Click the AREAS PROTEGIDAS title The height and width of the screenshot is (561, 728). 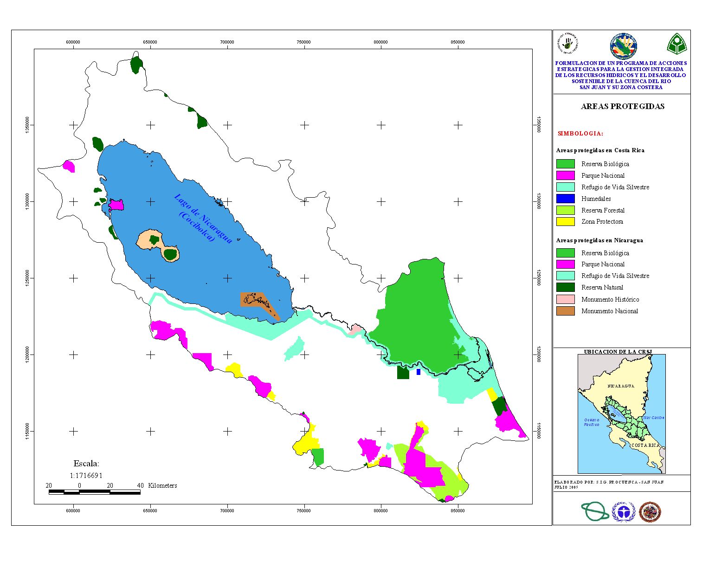(622, 106)
